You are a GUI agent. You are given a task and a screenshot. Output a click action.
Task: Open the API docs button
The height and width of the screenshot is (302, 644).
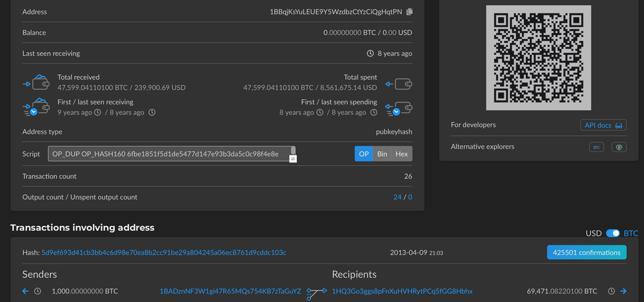[603, 125]
